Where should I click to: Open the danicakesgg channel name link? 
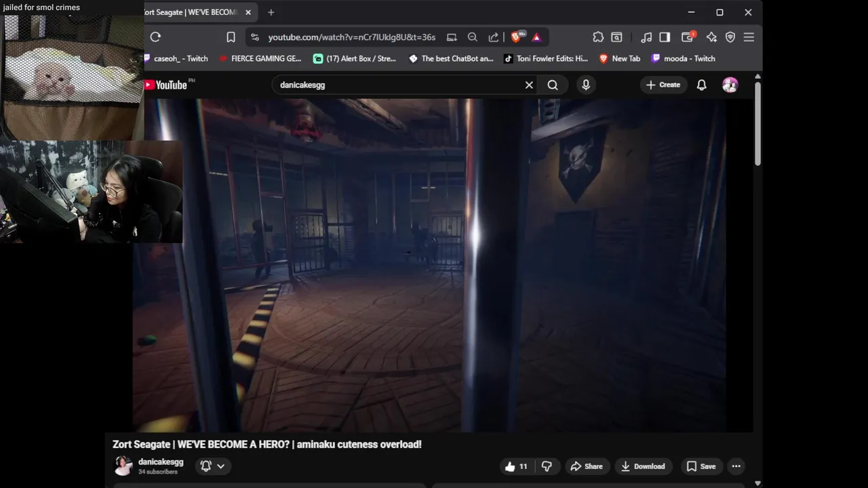tap(161, 462)
